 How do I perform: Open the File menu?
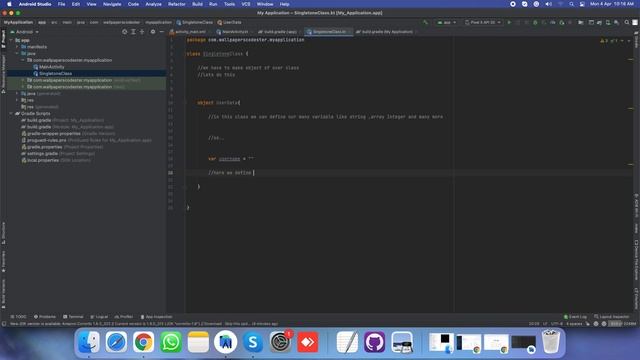coord(61,4)
